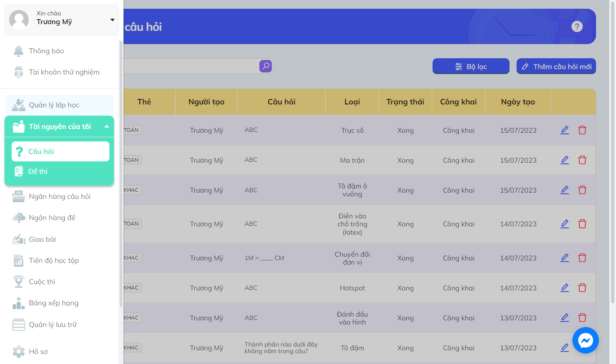This screenshot has height=364, width=616.
Task: Delete the Hotspot question row
Action: click(x=582, y=288)
